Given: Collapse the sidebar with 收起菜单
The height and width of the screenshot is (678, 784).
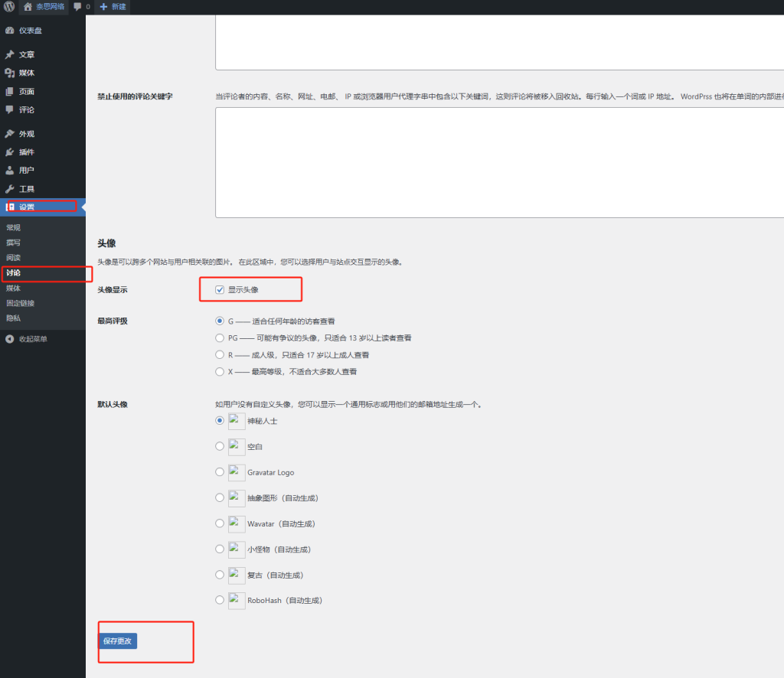Looking at the screenshot, I should [32, 339].
